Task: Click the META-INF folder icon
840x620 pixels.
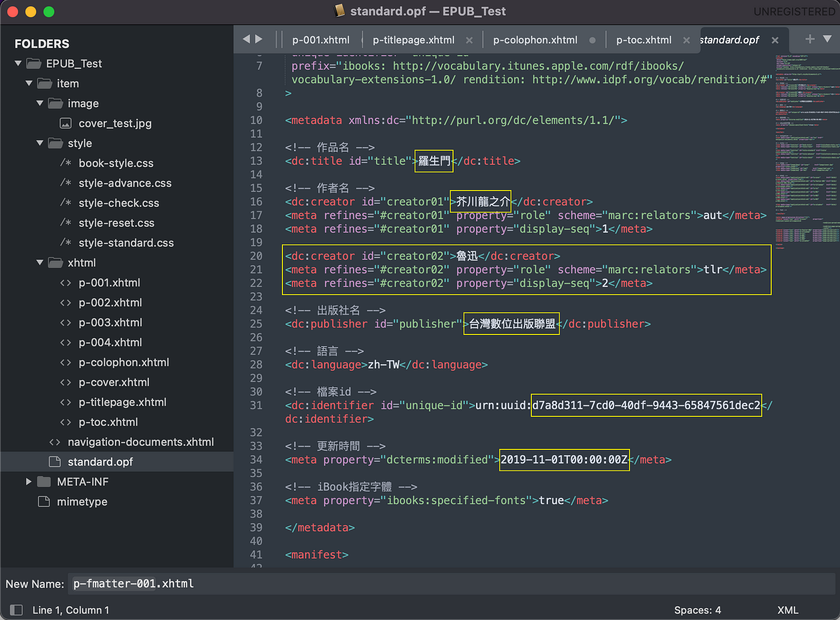Action: 44,481
